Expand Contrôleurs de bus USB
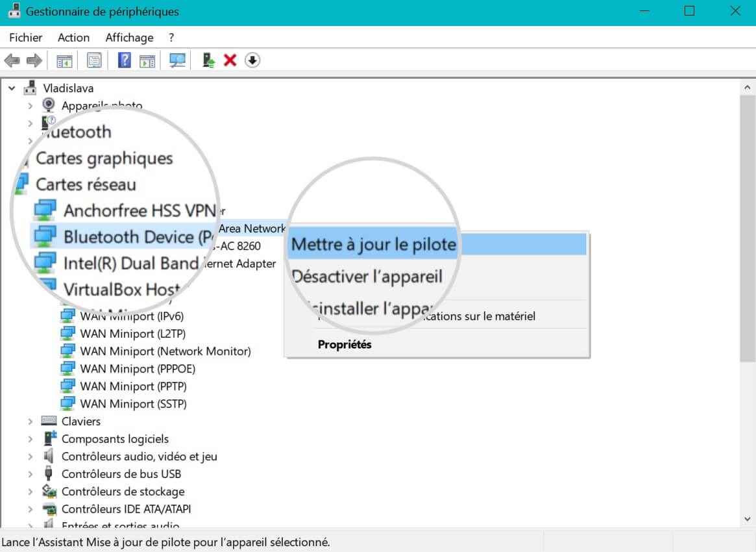Viewport: 756px width, 552px height. (30, 474)
